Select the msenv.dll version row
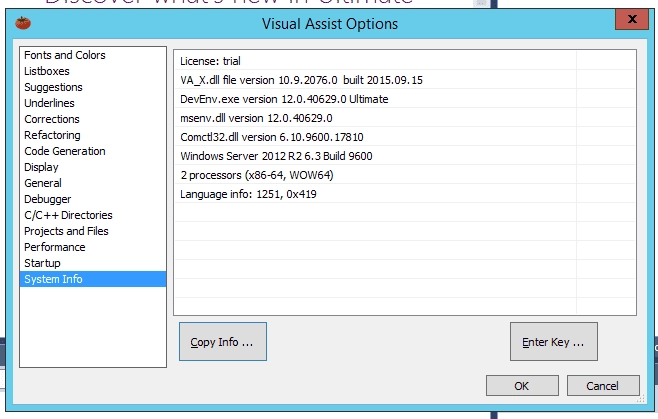Screen dimensions: 658x419 [x=405, y=118]
